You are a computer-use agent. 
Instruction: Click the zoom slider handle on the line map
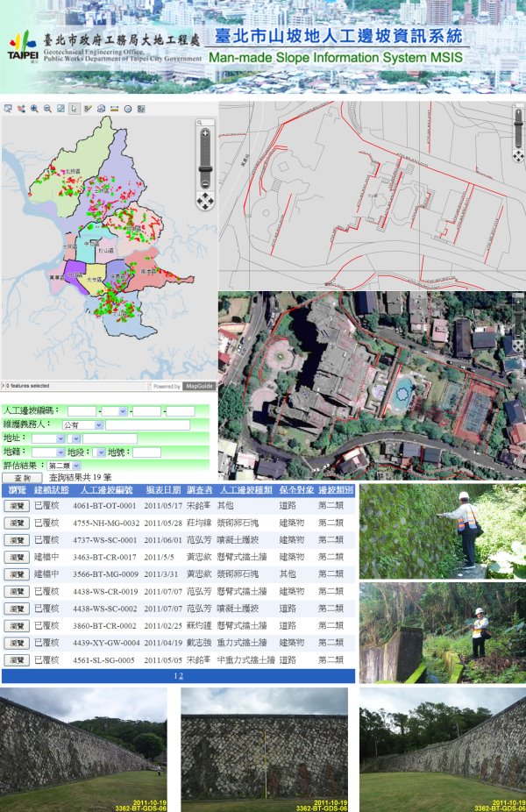[x=518, y=125]
